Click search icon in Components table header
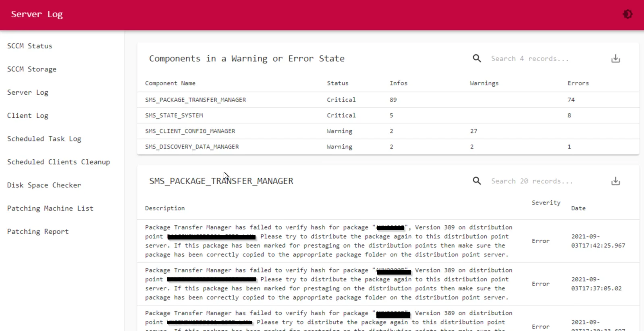The width and height of the screenshot is (644, 331). (x=477, y=58)
